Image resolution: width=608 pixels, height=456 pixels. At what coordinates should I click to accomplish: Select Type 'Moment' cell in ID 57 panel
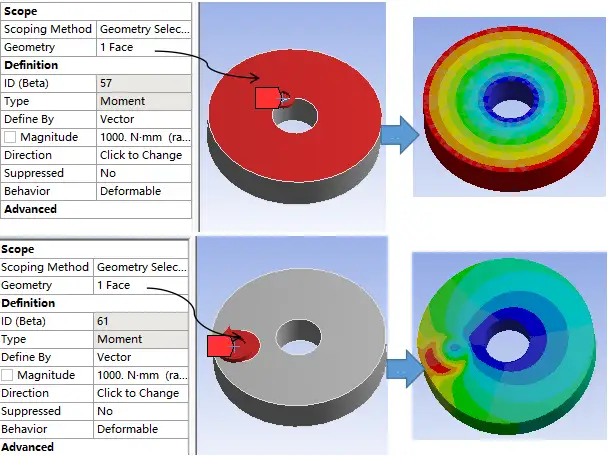pyautogui.click(x=144, y=101)
